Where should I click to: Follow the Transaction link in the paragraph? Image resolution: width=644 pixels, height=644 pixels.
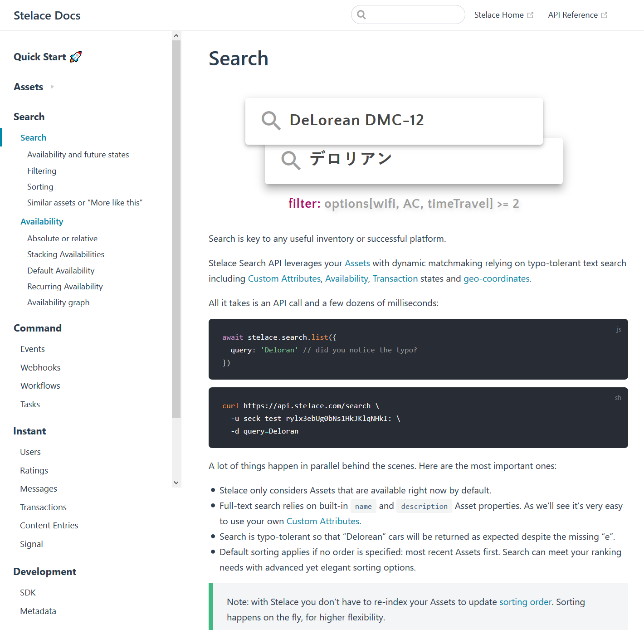[395, 278]
